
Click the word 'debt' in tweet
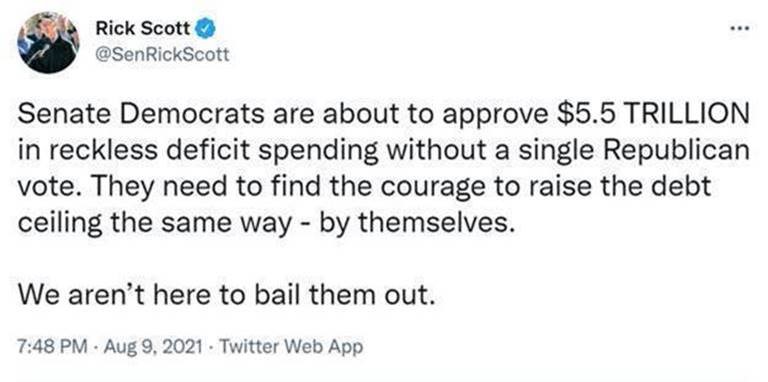680,186
